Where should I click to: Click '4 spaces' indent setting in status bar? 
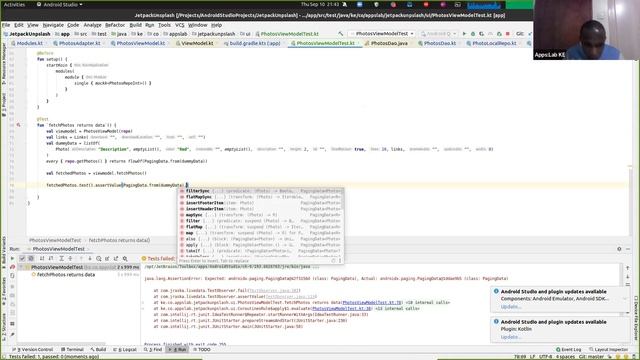pyautogui.click(x=565, y=357)
